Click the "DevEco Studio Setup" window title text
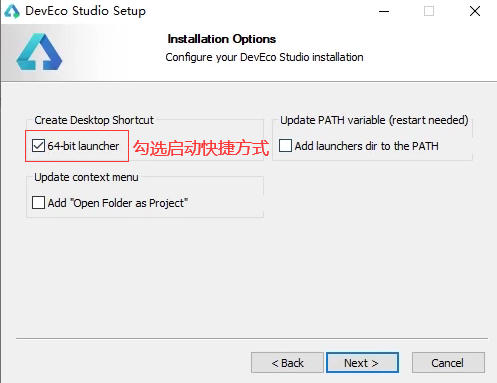 pyautogui.click(x=86, y=11)
